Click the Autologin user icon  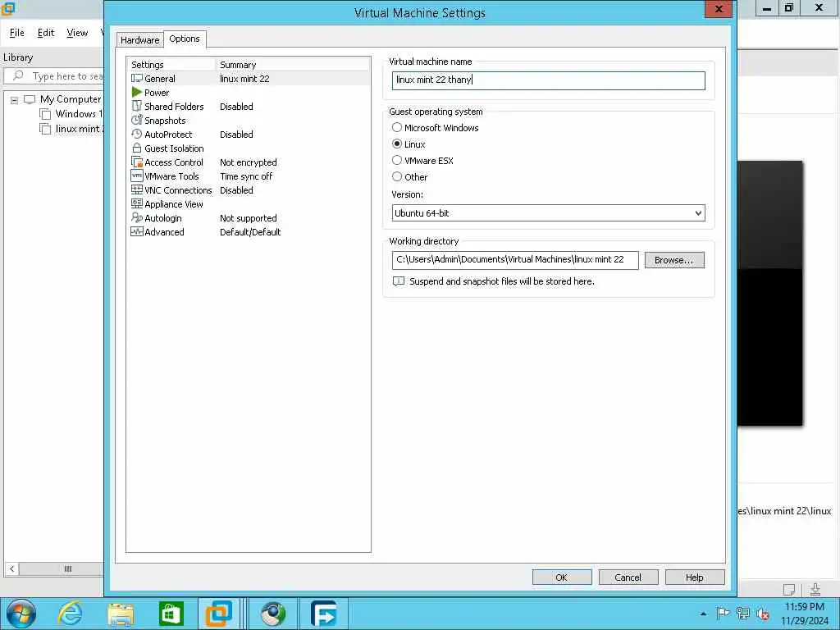(137, 218)
